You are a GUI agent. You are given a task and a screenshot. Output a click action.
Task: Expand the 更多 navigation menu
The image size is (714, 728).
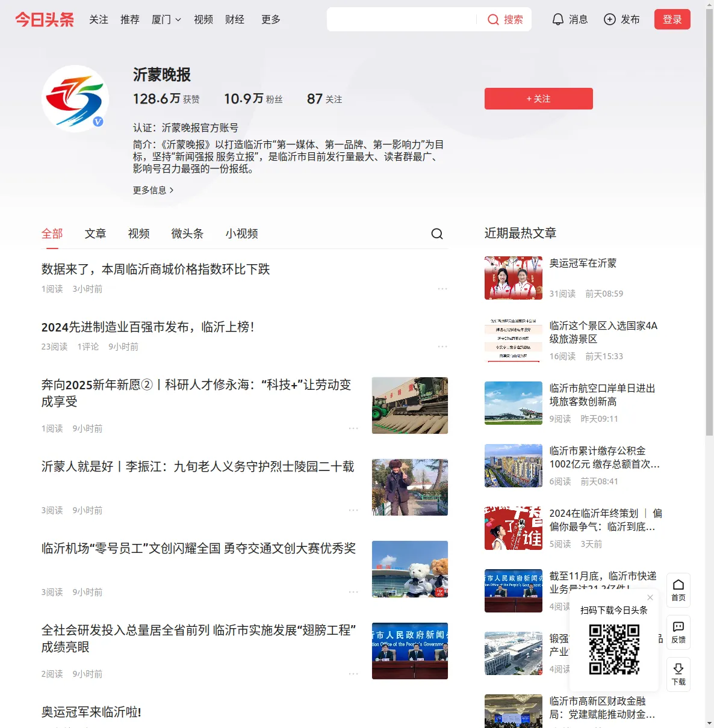(271, 19)
